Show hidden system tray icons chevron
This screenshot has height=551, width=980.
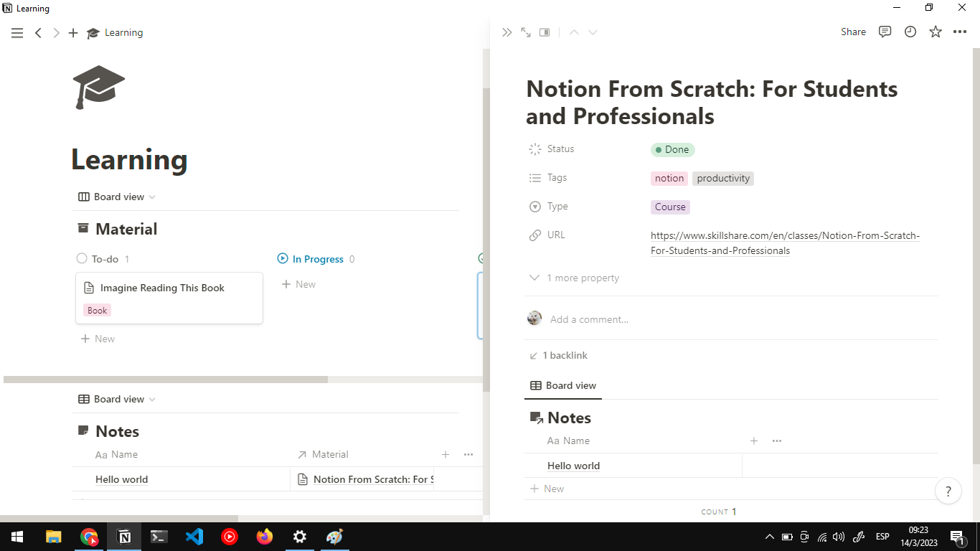pyautogui.click(x=770, y=537)
